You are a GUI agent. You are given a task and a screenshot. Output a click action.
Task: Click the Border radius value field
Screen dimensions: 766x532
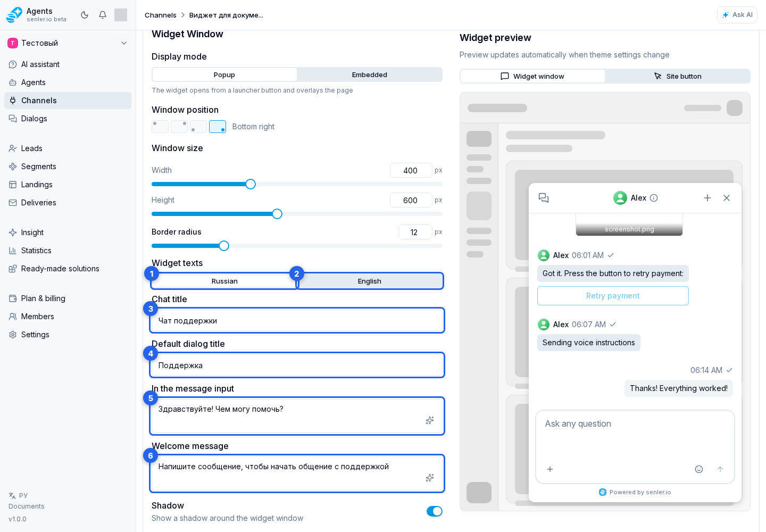(x=415, y=232)
